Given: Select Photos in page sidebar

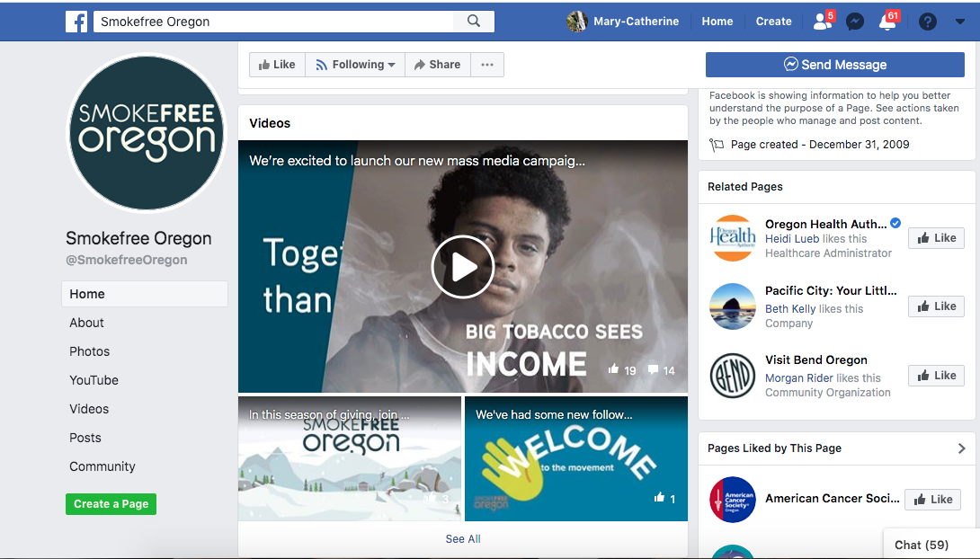Looking at the screenshot, I should [89, 351].
